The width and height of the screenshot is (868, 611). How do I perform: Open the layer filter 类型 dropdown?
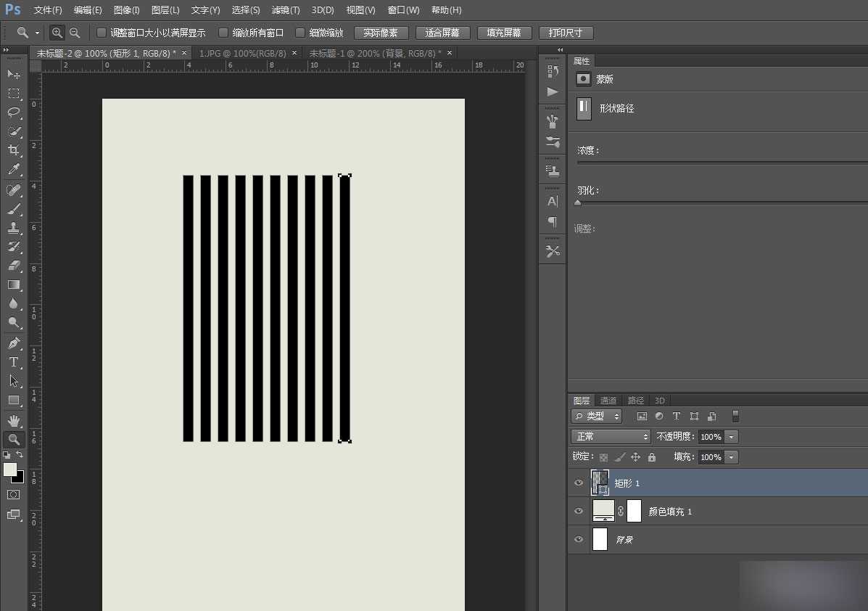(597, 417)
